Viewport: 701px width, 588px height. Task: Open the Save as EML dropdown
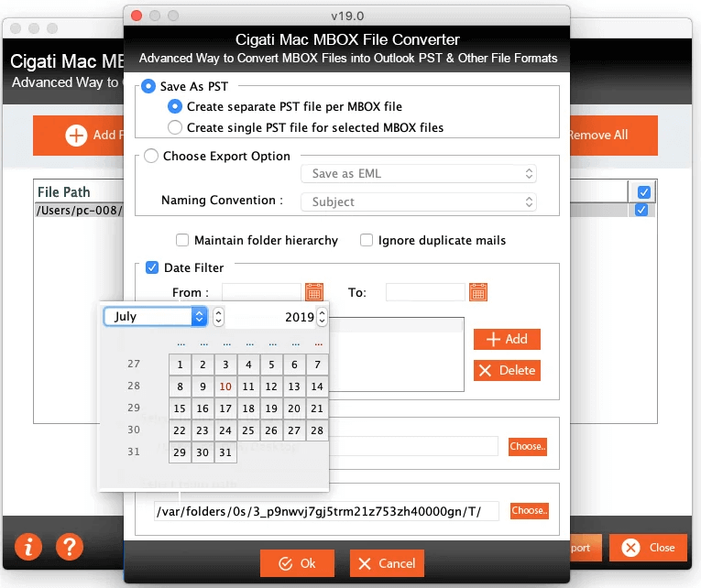(x=419, y=173)
